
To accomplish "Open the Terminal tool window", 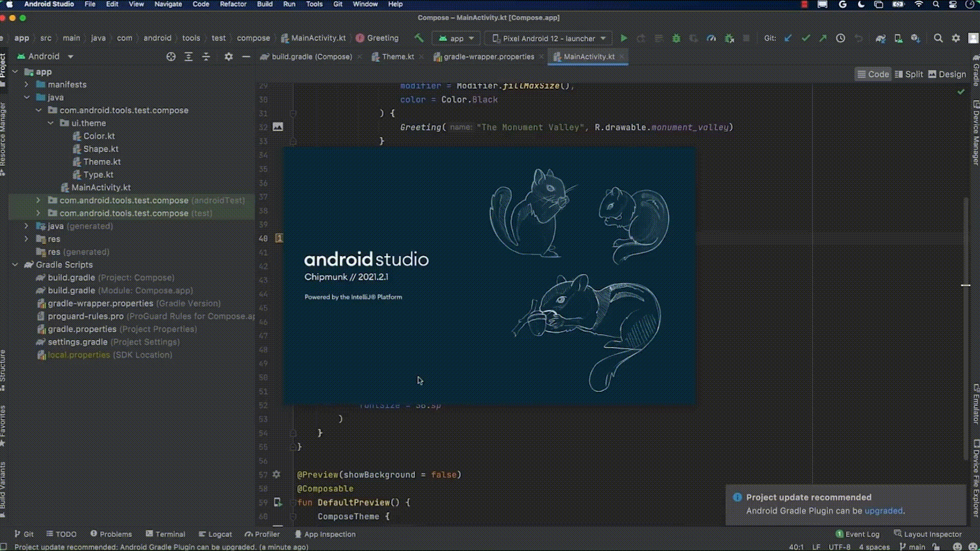I will point(165,534).
